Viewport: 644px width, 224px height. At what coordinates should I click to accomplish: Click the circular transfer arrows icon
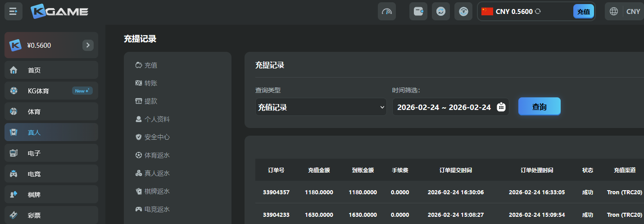pos(440,11)
